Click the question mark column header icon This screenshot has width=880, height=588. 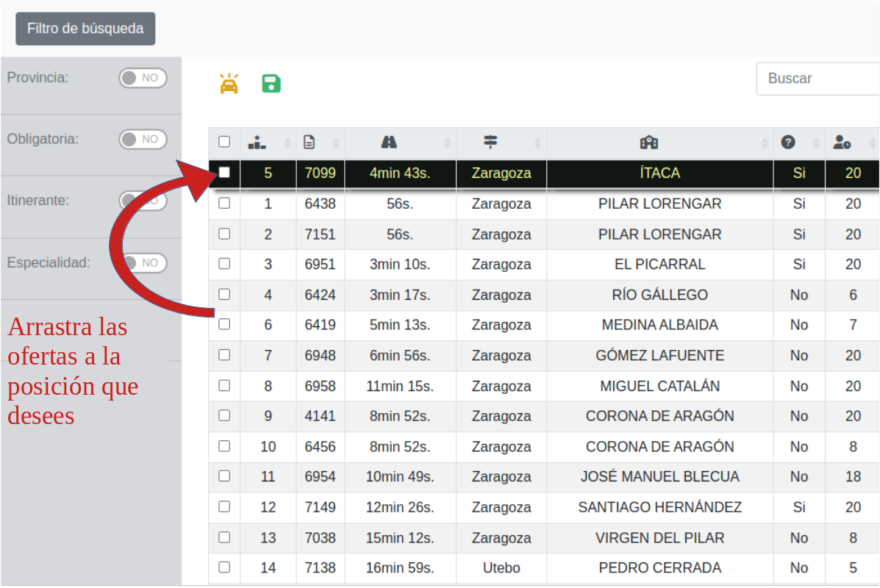(788, 143)
